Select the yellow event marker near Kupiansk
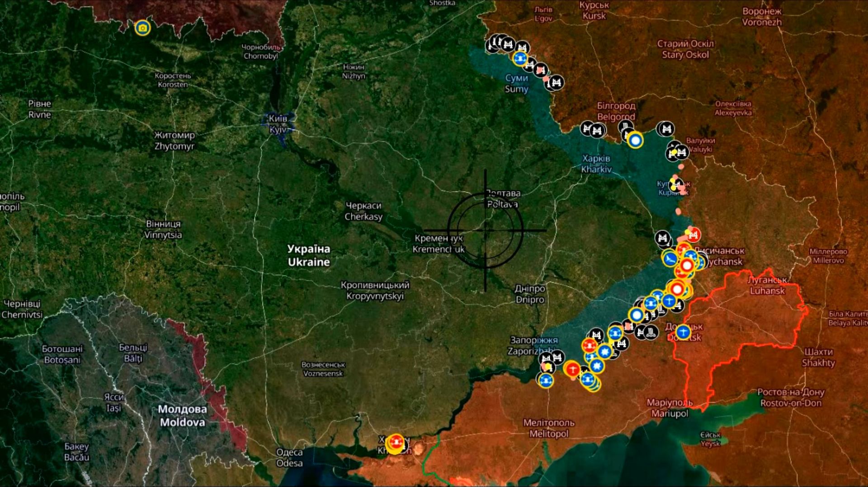This screenshot has height=487, width=868. [673, 181]
